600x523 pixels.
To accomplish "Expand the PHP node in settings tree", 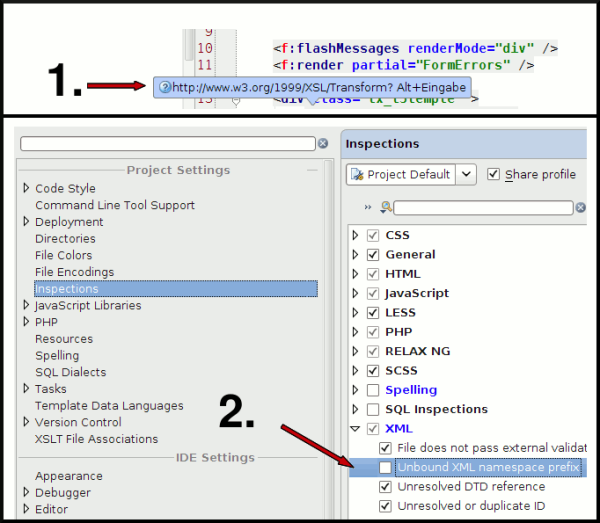I will click(x=26, y=322).
